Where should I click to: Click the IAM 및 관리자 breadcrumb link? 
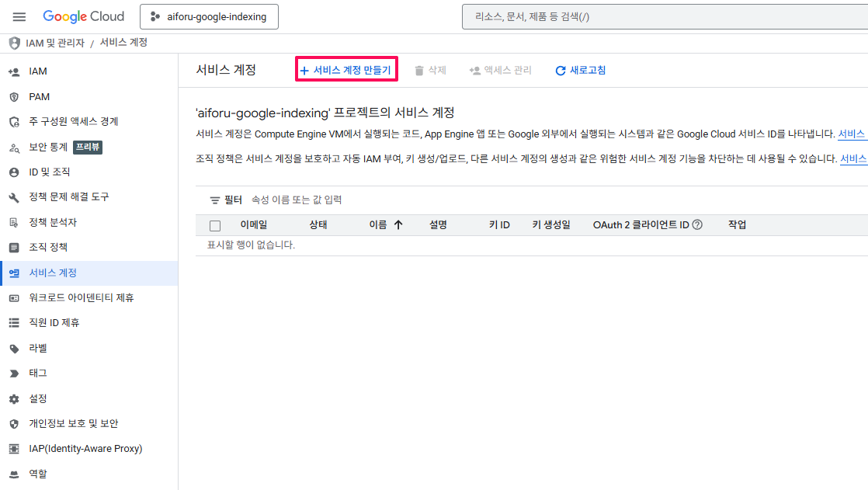tap(54, 43)
